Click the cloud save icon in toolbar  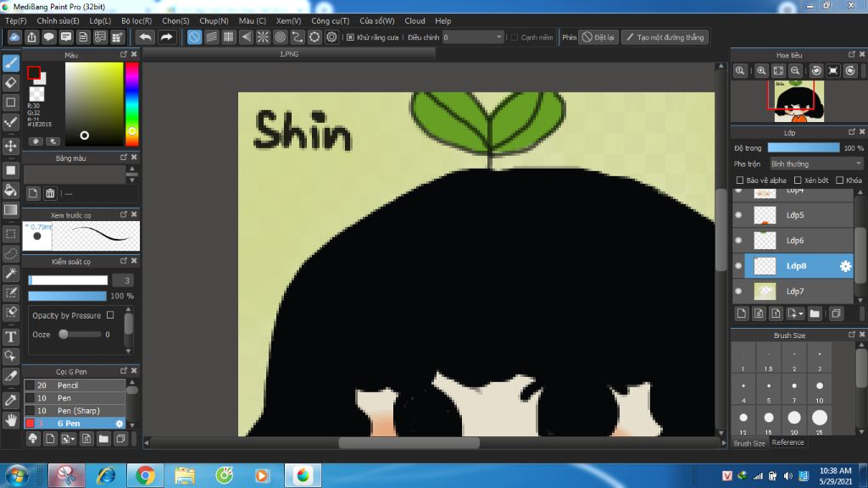click(14, 37)
